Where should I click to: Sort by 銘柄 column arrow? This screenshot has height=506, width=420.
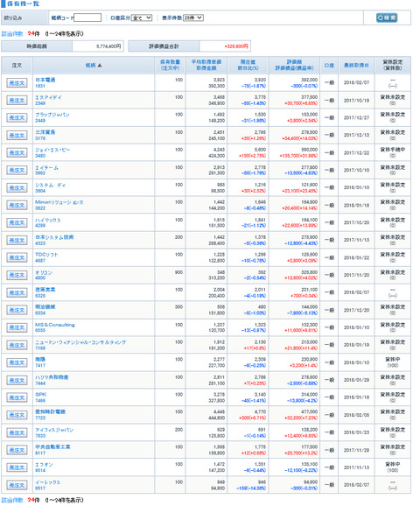click(100, 65)
